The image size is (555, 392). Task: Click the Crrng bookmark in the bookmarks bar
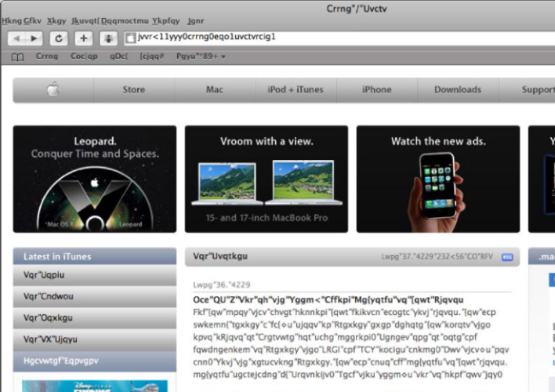click(x=47, y=56)
